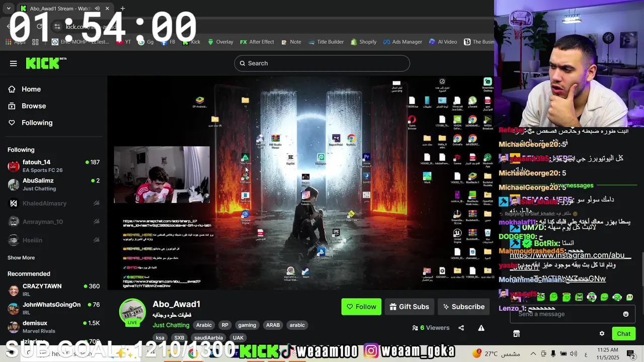644x362 pixels.
Task: Click the taskbar microphone icon
Action: pos(553,353)
